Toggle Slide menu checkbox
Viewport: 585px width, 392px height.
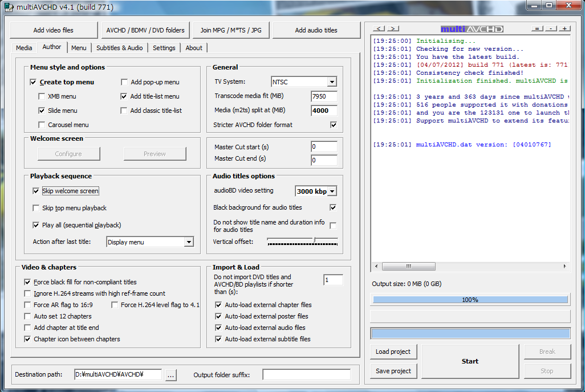pos(42,111)
